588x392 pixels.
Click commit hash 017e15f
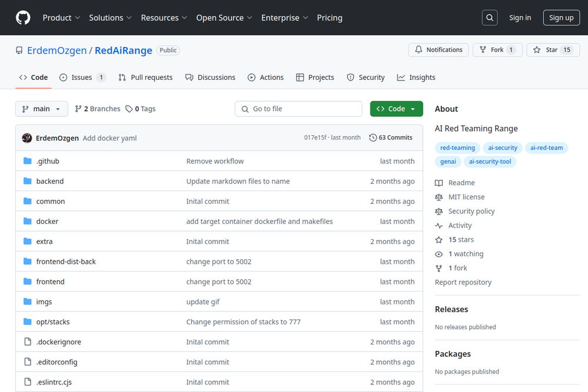click(x=315, y=138)
